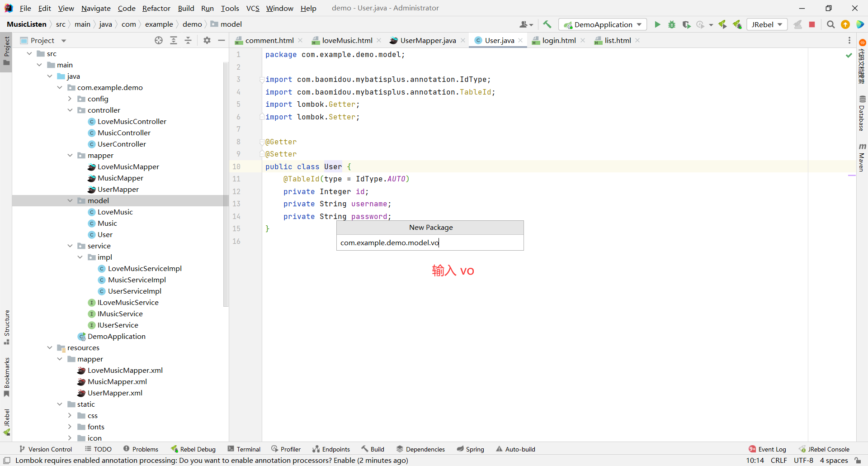Viewport: 868px width, 466px height.
Task: Click Select Opened File target icon
Action: pos(159,40)
